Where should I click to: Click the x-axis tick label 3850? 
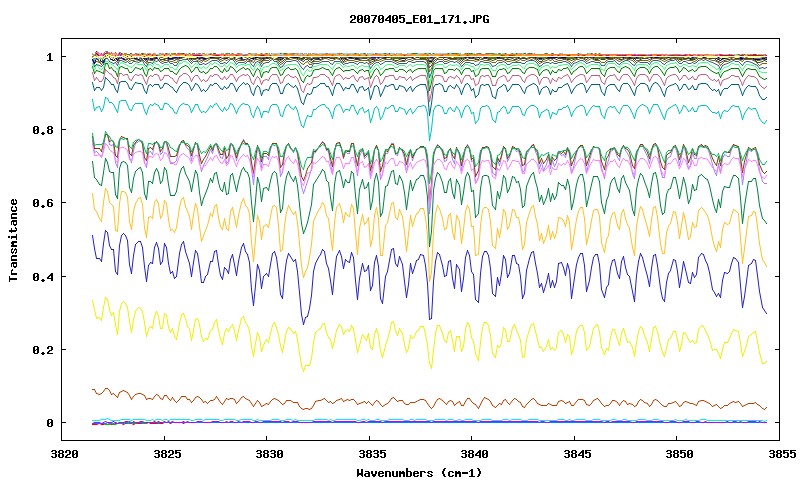point(680,454)
